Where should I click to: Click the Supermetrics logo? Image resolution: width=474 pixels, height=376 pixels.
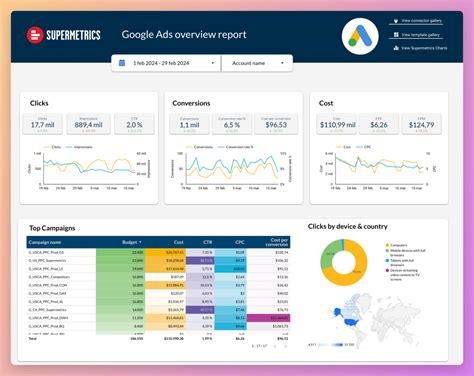click(64, 35)
